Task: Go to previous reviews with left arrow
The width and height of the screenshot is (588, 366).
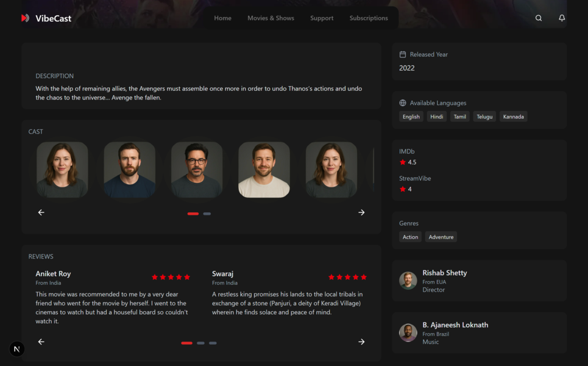Action: (x=41, y=342)
